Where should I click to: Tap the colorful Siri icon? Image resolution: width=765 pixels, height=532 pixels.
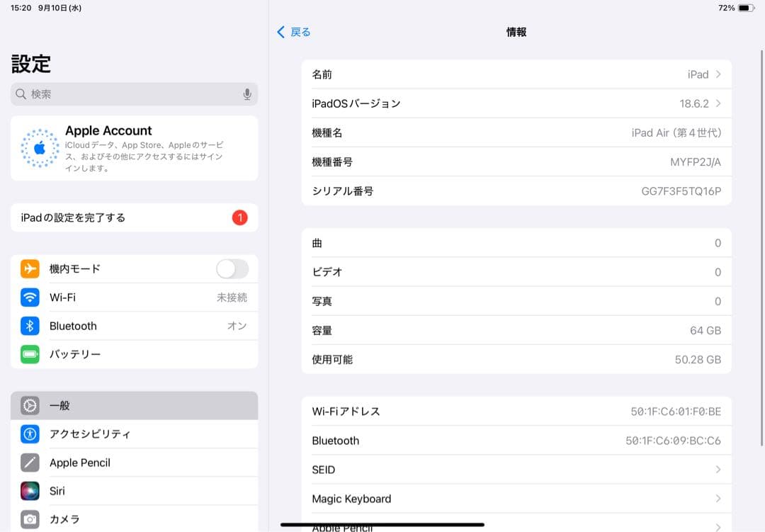coord(29,491)
